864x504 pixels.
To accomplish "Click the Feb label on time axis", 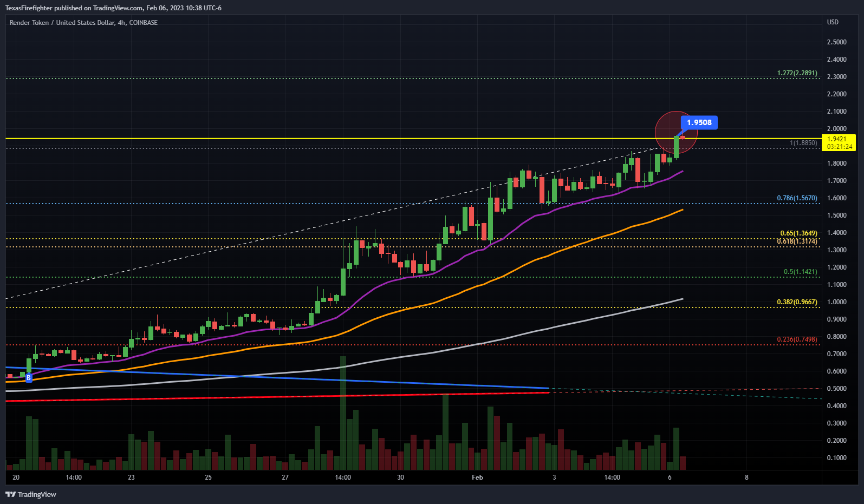I will (x=477, y=477).
